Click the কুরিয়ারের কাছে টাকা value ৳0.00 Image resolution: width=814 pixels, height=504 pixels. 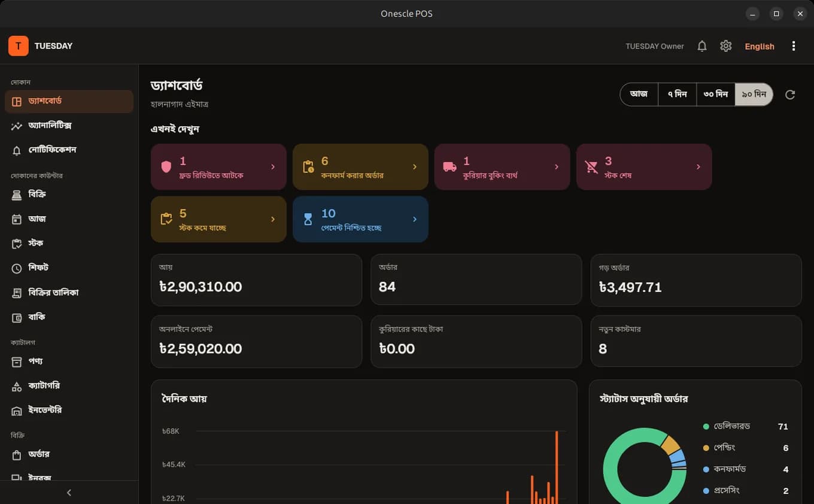point(397,349)
